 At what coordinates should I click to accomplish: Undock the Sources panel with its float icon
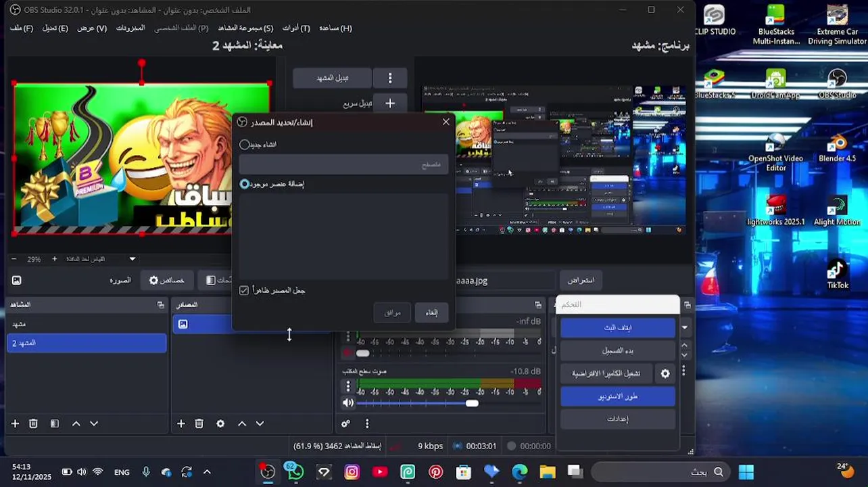pos(326,305)
